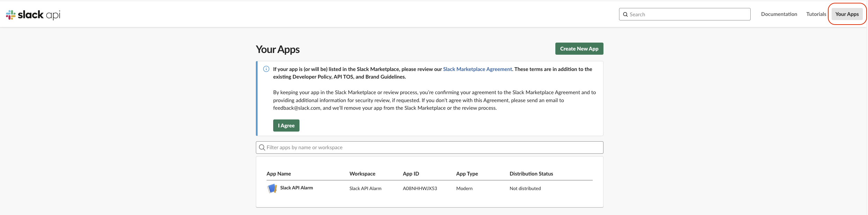Open the Documentation menu item
Image resolution: width=868 pixels, height=215 pixels.
click(779, 14)
